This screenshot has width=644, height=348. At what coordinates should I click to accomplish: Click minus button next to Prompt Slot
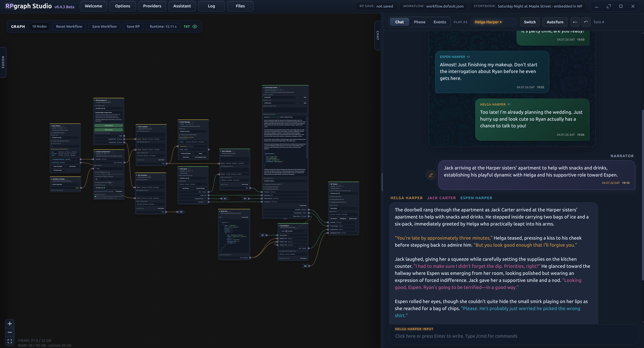tap(301, 103)
